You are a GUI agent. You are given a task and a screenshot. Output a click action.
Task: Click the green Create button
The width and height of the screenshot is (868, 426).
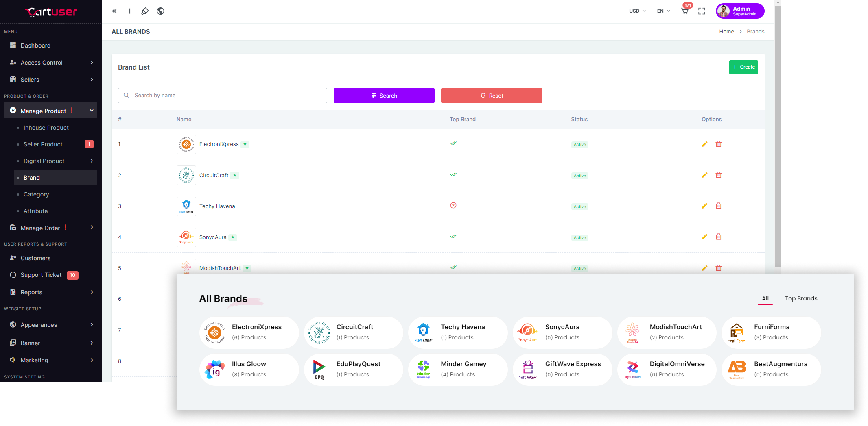tap(743, 67)
